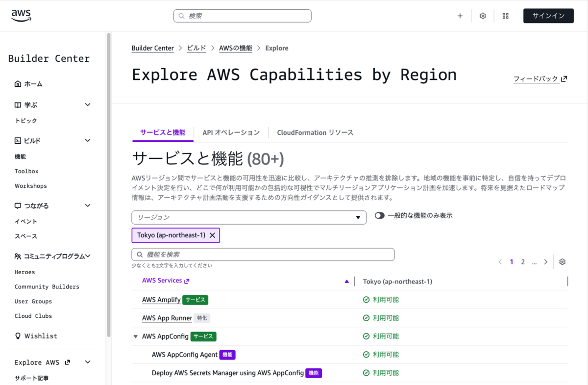The image size is (588, 385).
Task: Open header settings gear icon
Action: (483, 16)
